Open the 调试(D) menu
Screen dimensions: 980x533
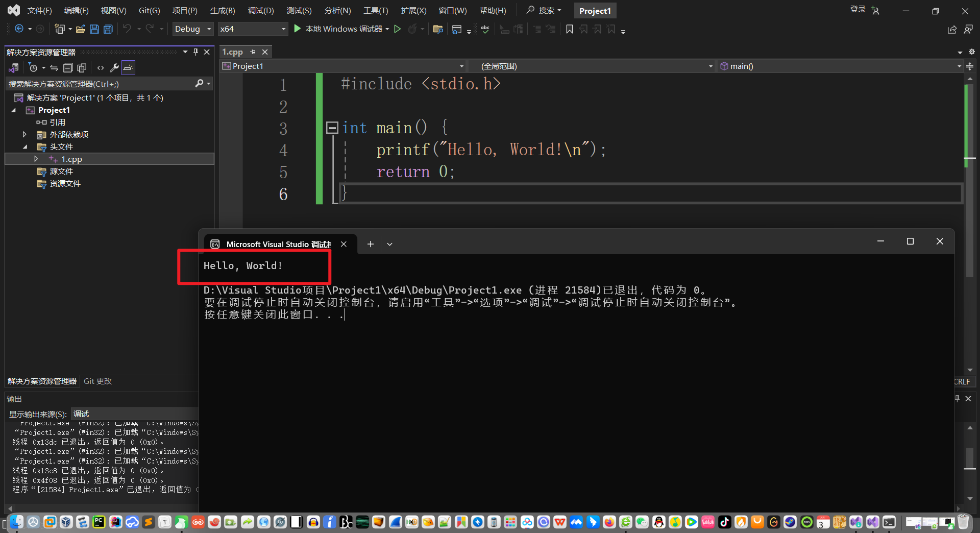[x=261, y=11]
